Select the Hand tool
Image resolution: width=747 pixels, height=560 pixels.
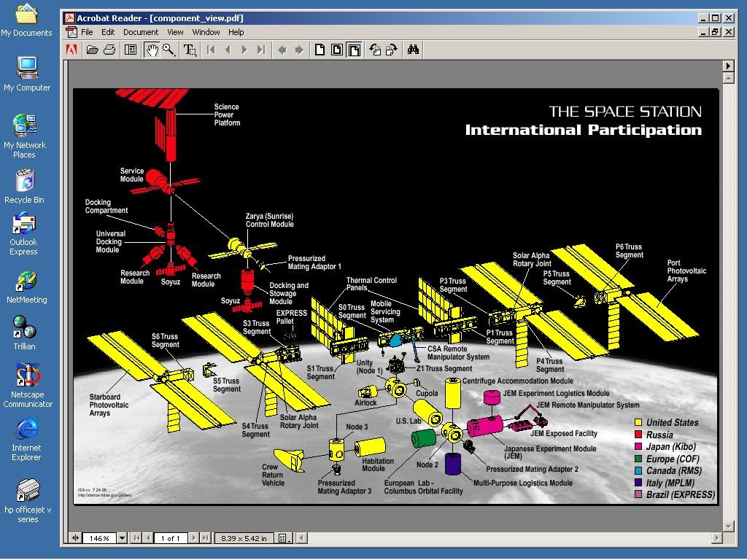click(152, 50)
